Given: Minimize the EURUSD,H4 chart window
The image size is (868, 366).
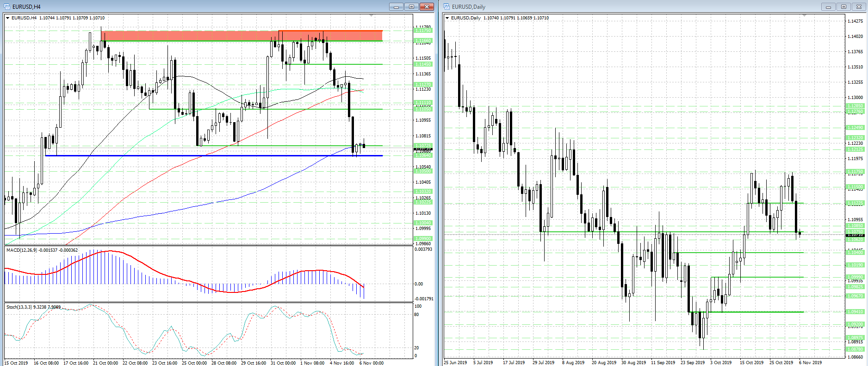Looking at the screenshot, I should point(396,6).
